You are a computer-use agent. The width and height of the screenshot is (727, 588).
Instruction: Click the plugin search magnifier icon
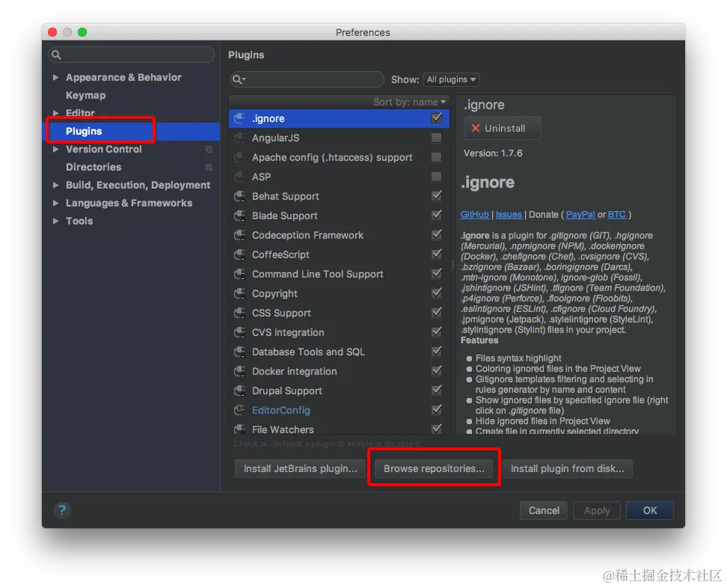tap(239, 79)
